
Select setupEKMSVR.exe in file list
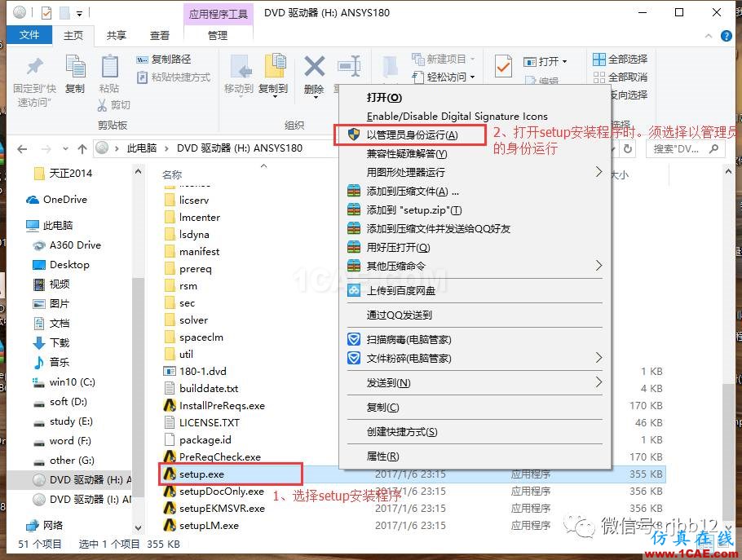pyautogui.click(x=222, y=509)
